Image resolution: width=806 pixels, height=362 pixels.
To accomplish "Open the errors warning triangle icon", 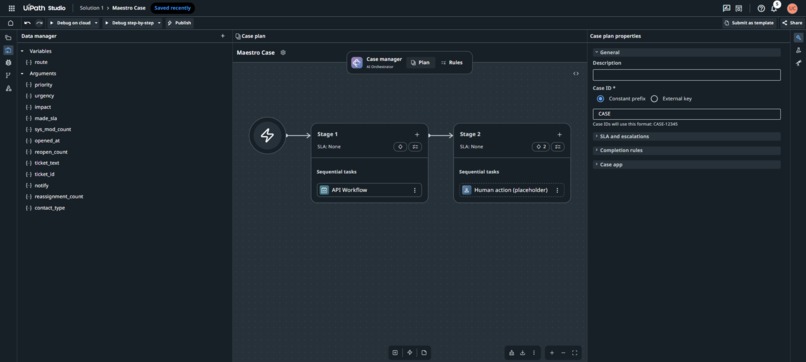I will 8,88.
